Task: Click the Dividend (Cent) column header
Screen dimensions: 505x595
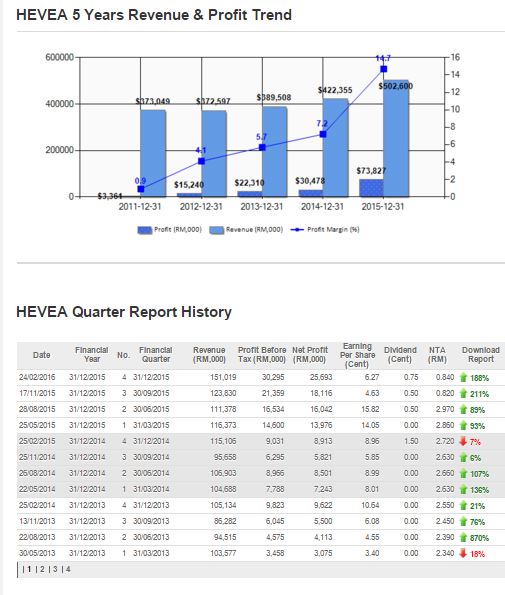Action: pyautogui.click(x=400, y=355)
